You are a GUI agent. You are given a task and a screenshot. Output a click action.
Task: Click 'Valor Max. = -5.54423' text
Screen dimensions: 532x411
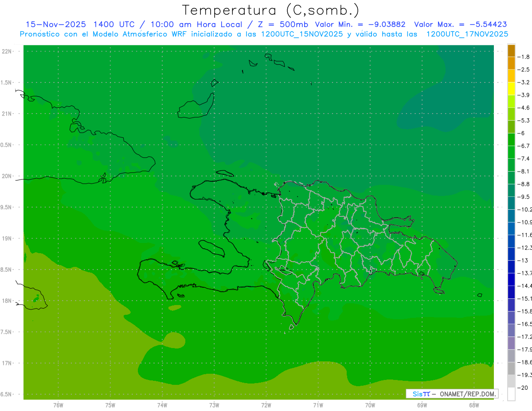[x=461, y=24]
